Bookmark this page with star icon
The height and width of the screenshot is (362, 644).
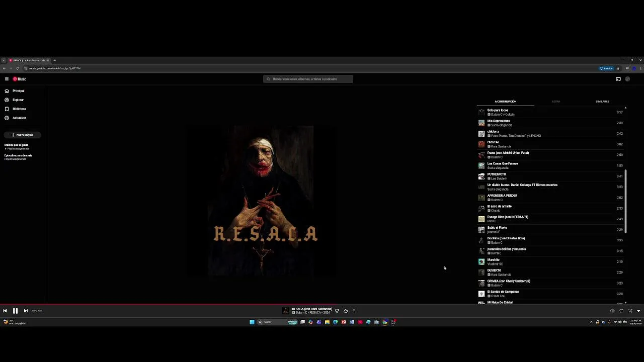coord(618,68)
